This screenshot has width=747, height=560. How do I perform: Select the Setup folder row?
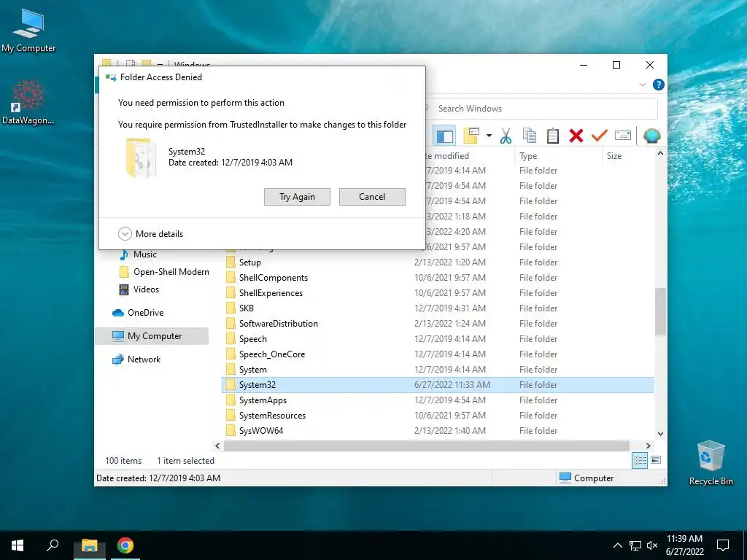pyautogui.click(x=438, y=262)
